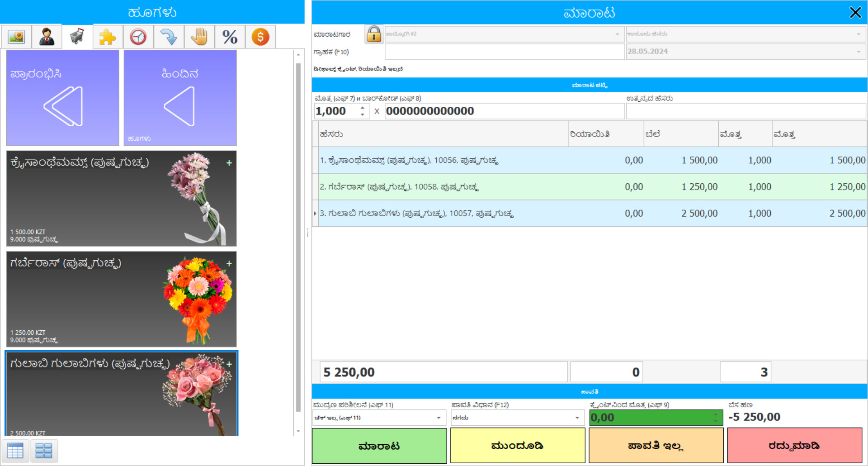Close the sale panel with X
Image resolution: width=868 pixels, height=466 pixels.
pyautogui.click(x=855, y=12)
